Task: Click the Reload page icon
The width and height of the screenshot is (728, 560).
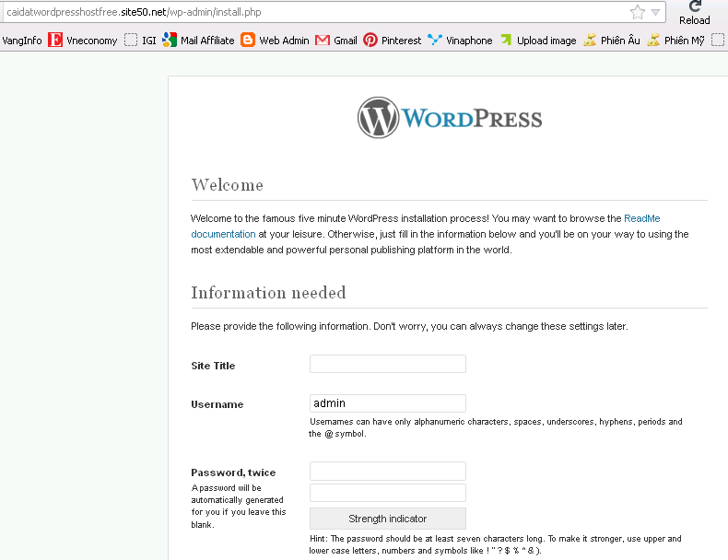Action: pyautogui.click(x=695, y=6)
